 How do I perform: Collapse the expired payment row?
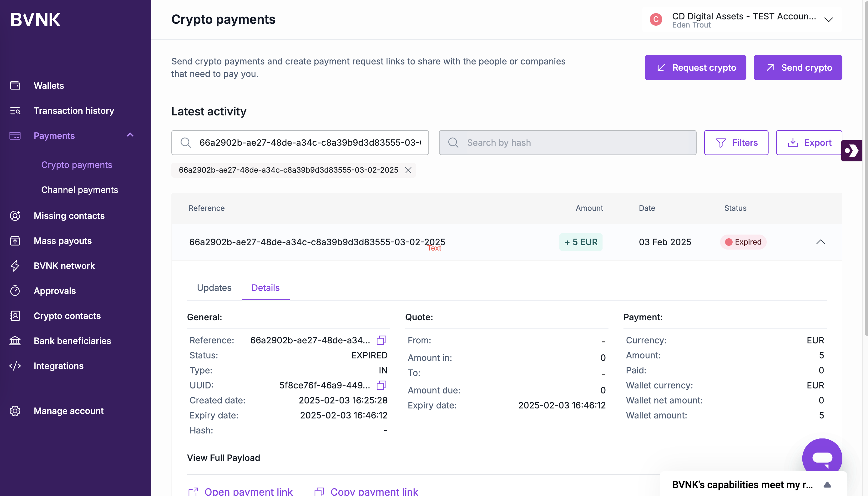(821, 242)
